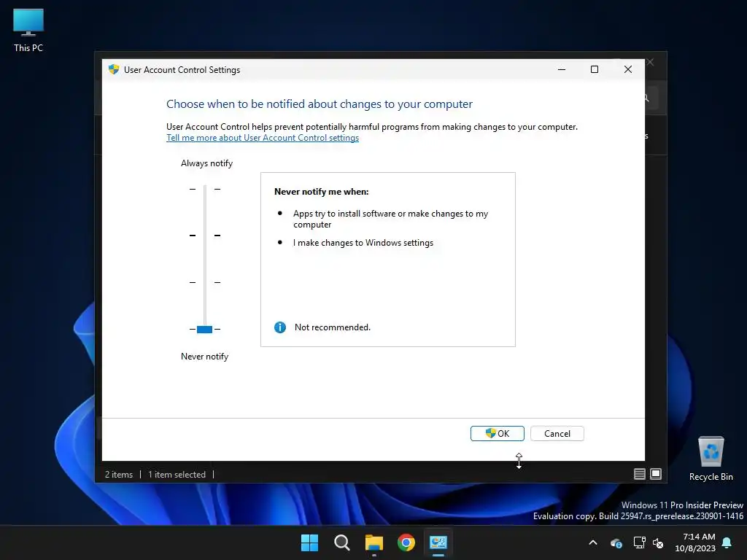Click the Control Panel taskbar icon
747x560 pixels.
pyautogui.click(x=438, y=542)
